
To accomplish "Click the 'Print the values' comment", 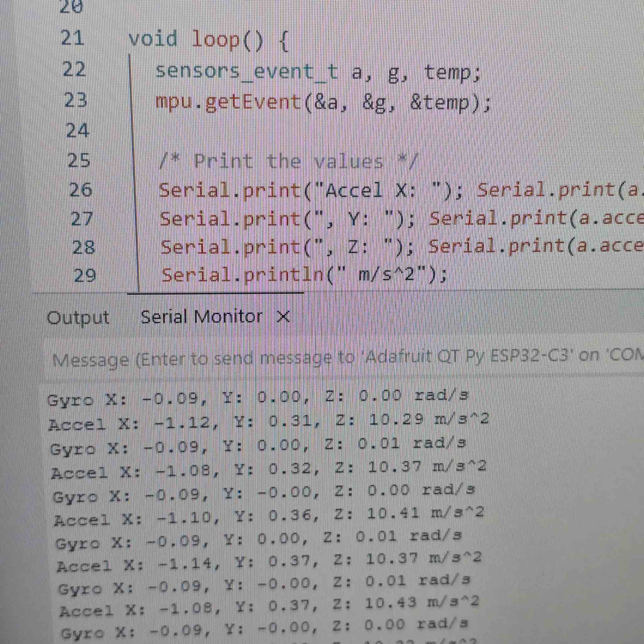I will click(287, 162).
